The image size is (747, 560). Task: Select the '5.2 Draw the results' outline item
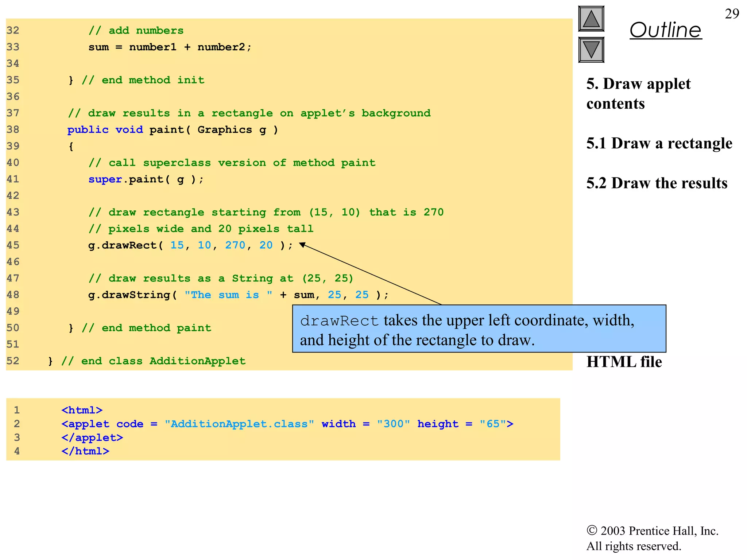(x=657, y=183)
